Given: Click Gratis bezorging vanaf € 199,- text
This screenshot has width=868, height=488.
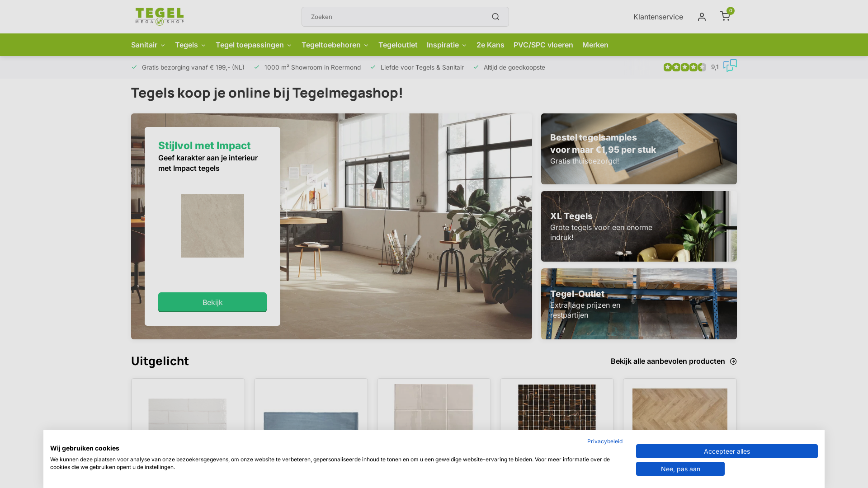Looking at the screenshot, I should (193, 67).
